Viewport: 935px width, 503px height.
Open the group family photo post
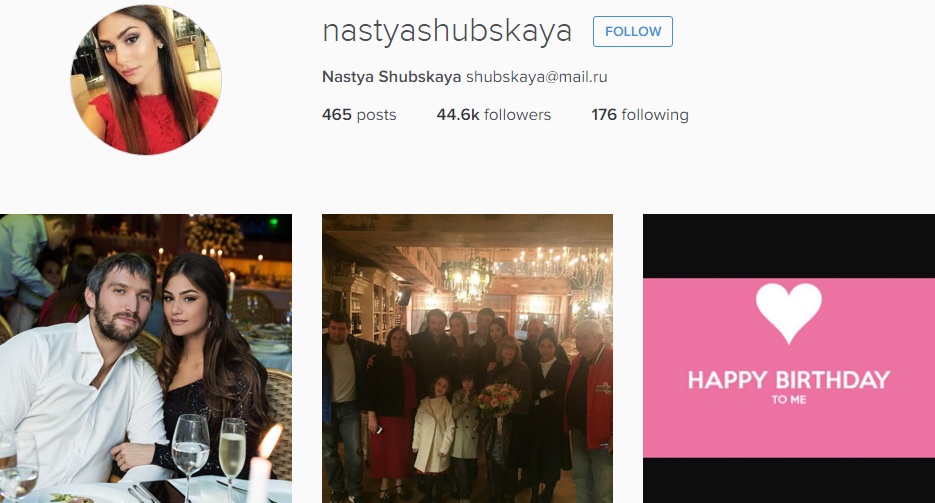(468, 359)
